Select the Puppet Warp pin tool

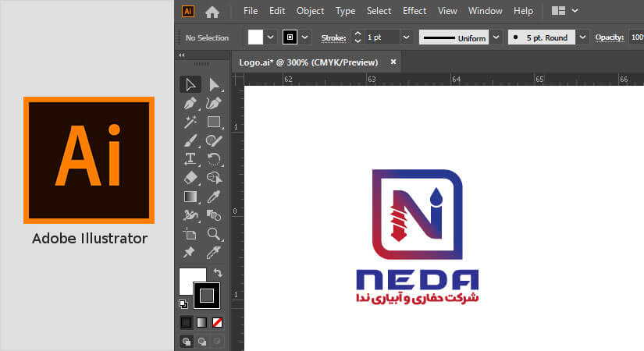(x=190, y=253)
